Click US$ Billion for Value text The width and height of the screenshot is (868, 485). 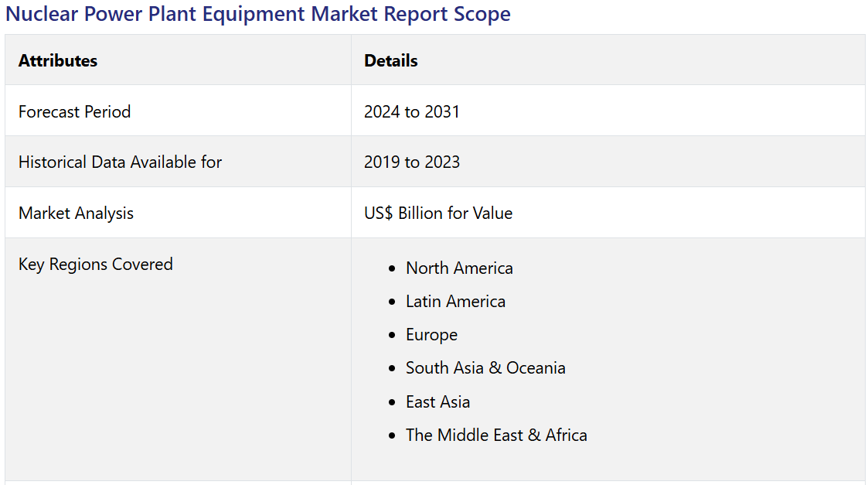[438, 213]
